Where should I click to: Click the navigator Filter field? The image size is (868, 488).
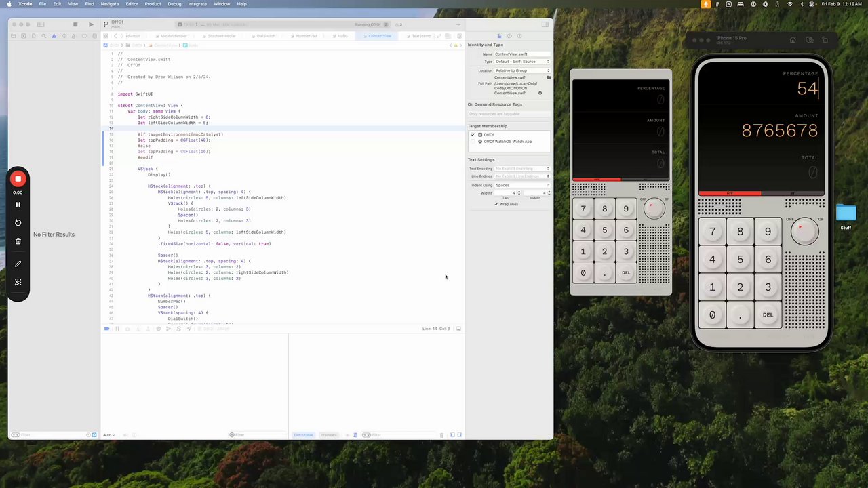point(54,435)
